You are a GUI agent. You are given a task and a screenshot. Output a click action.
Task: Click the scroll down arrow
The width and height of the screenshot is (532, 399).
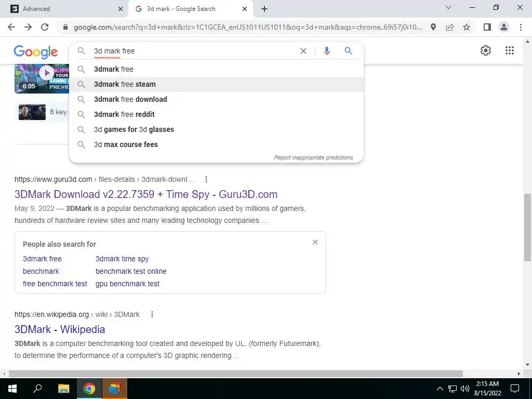pos(527,365)
